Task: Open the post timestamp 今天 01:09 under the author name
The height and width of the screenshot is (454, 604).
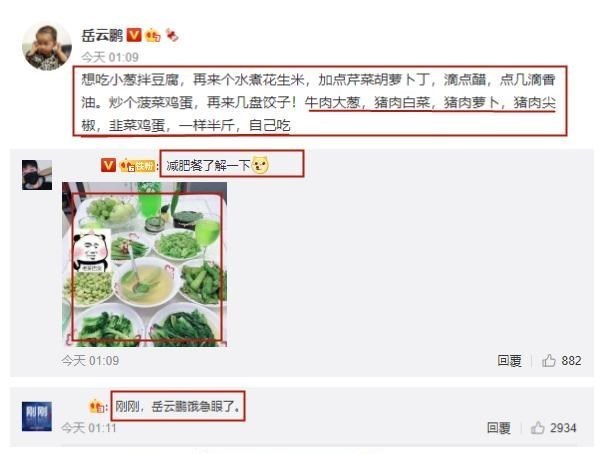Action: [x=110, y=57]
